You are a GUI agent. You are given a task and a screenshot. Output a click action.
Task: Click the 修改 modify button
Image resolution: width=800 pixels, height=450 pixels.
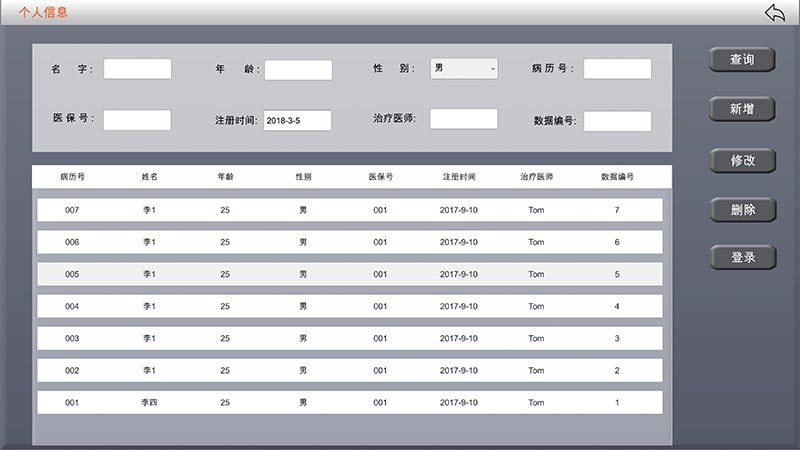[x=742, y=160]
